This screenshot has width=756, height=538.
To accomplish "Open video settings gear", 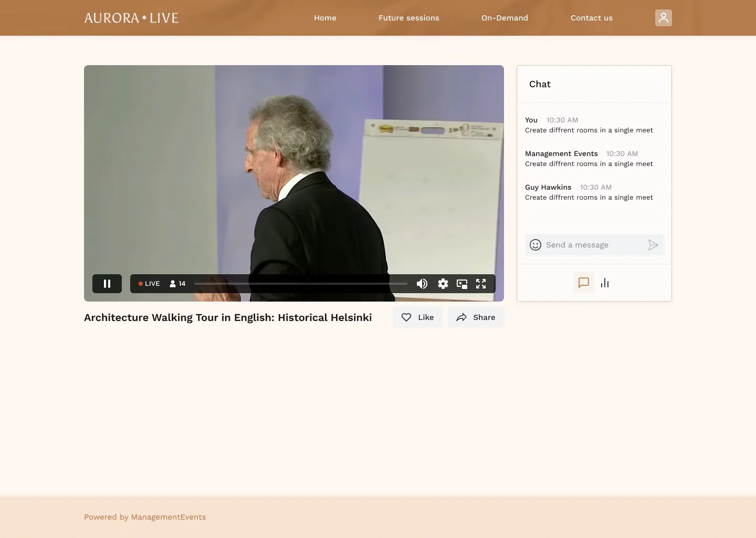I will (443, 284).
